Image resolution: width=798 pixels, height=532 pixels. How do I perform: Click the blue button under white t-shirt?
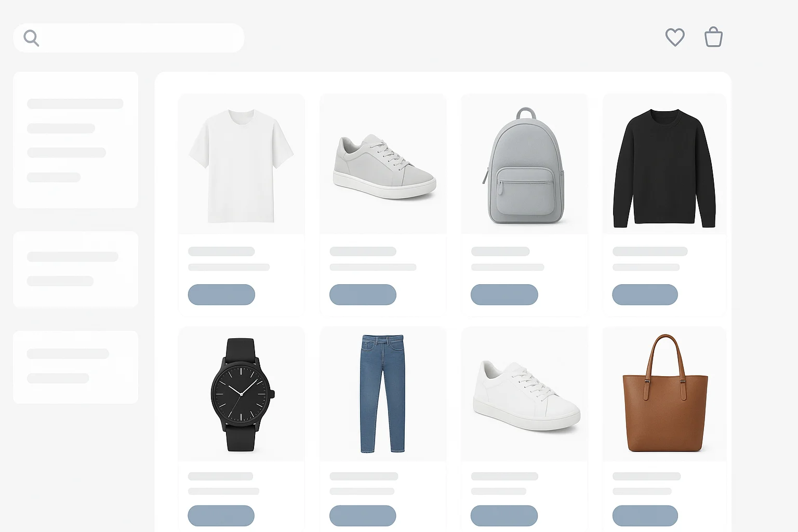click(x=221, y=295)
